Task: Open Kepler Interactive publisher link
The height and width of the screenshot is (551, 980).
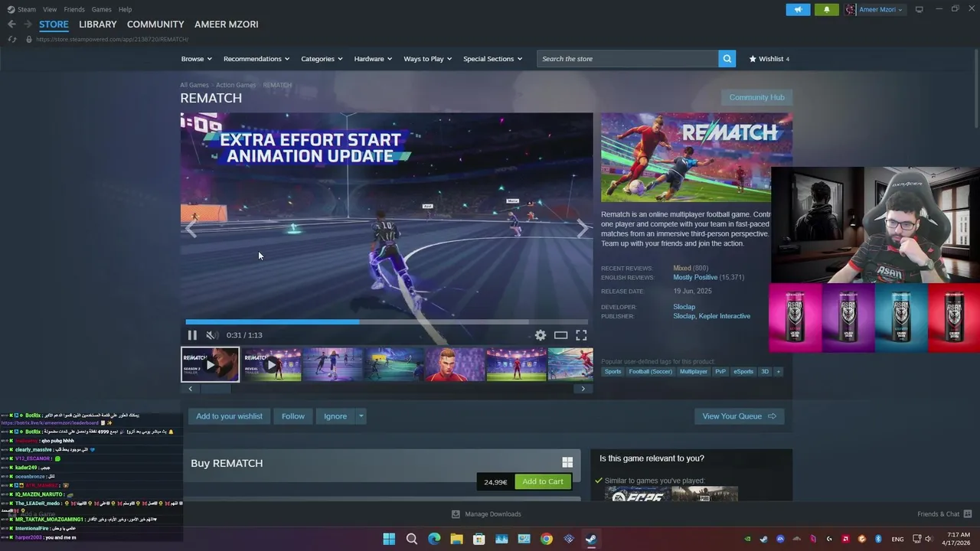Action: pos(724,316)
